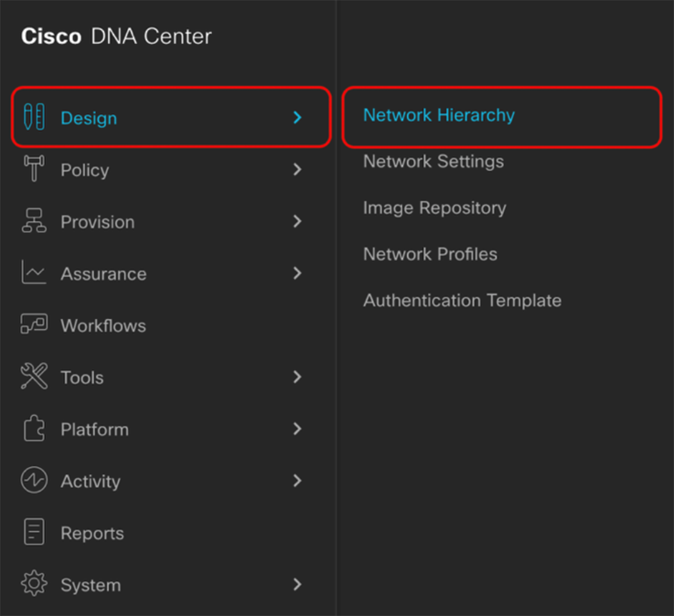Expand the Policy submenu chevron
The width and height of the screenshot is (674, 616).
(x=297, y=169)
